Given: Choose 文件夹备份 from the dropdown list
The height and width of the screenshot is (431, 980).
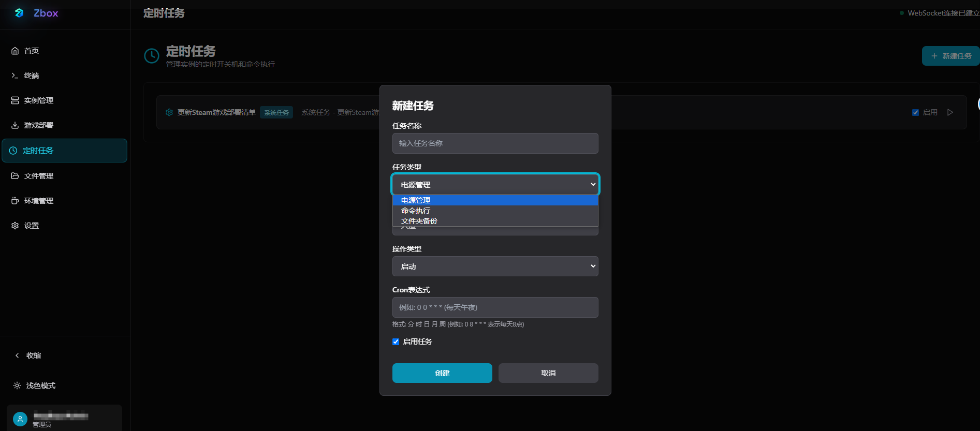Looking at the screenshot, I should pyautogui.click(x=495, y=221).
